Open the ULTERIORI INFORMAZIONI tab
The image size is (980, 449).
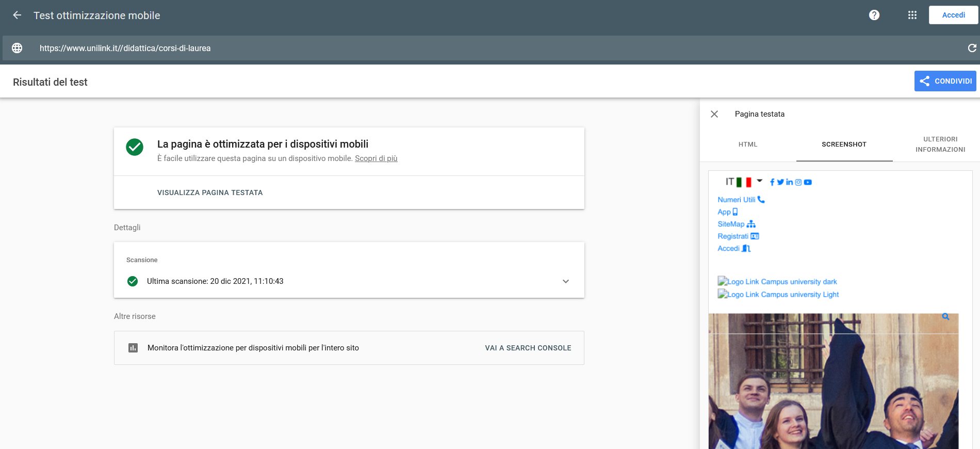(940, 145)
